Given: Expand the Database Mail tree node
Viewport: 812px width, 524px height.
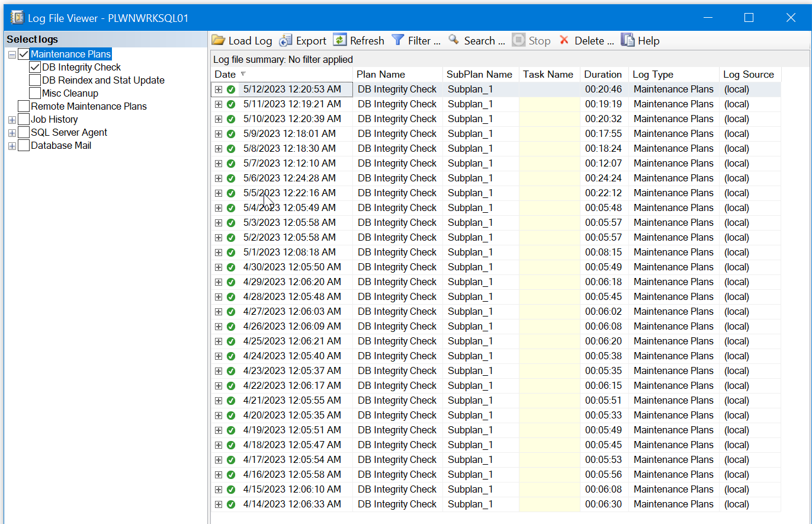Looking at the screenshot, I should [x=12, y=146].
